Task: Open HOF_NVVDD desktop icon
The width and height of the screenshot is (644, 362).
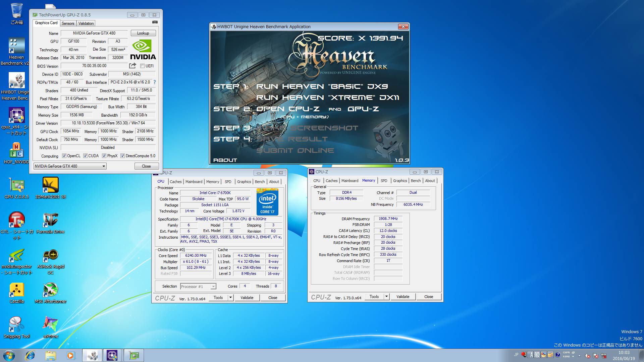Action: [16, 153]
